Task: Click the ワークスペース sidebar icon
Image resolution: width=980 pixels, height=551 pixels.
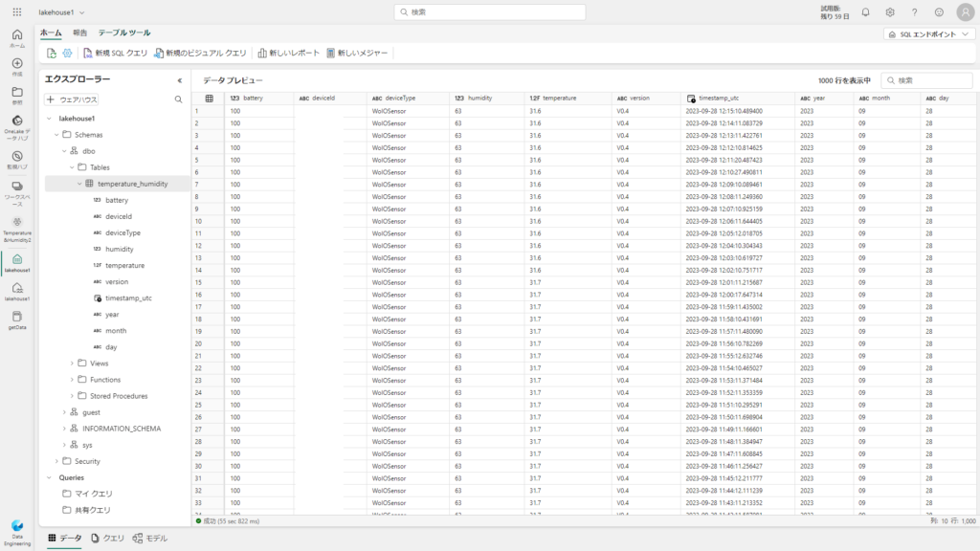Action: tap(17, 190)
